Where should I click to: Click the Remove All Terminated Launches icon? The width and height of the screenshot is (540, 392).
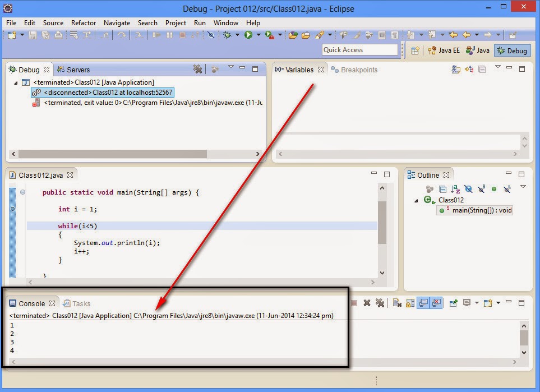[x=381, y=303]
